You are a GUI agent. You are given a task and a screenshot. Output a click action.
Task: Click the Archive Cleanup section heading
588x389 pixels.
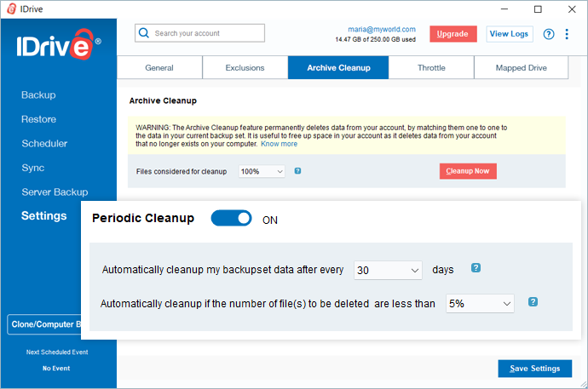163,100
